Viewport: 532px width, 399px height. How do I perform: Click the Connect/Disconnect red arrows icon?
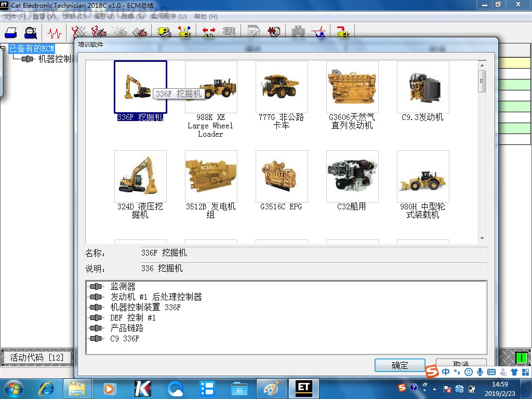tap(209, 32)
